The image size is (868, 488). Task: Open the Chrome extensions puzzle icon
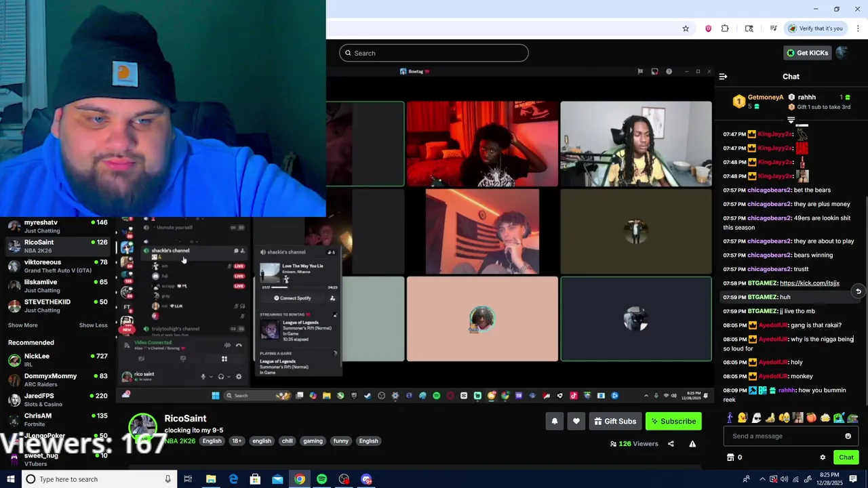725,28
